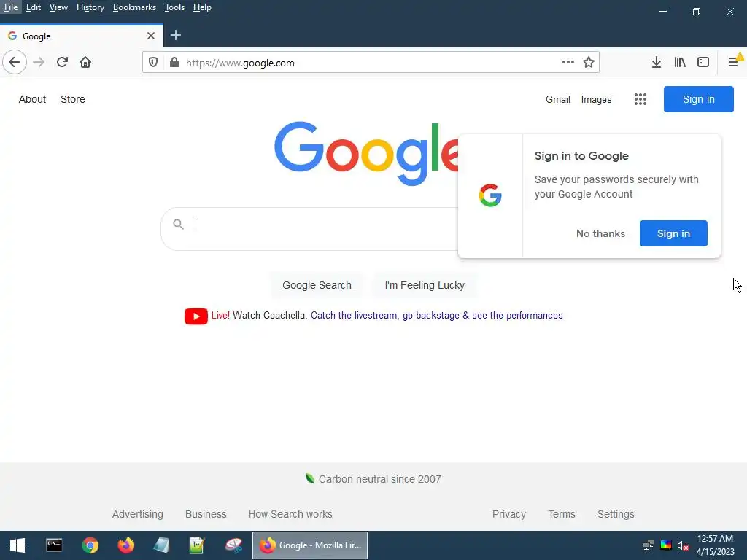The height and width of the screenshot is (560, 747).
Task: Show site security padlock info
Action: tap(174, 63)
